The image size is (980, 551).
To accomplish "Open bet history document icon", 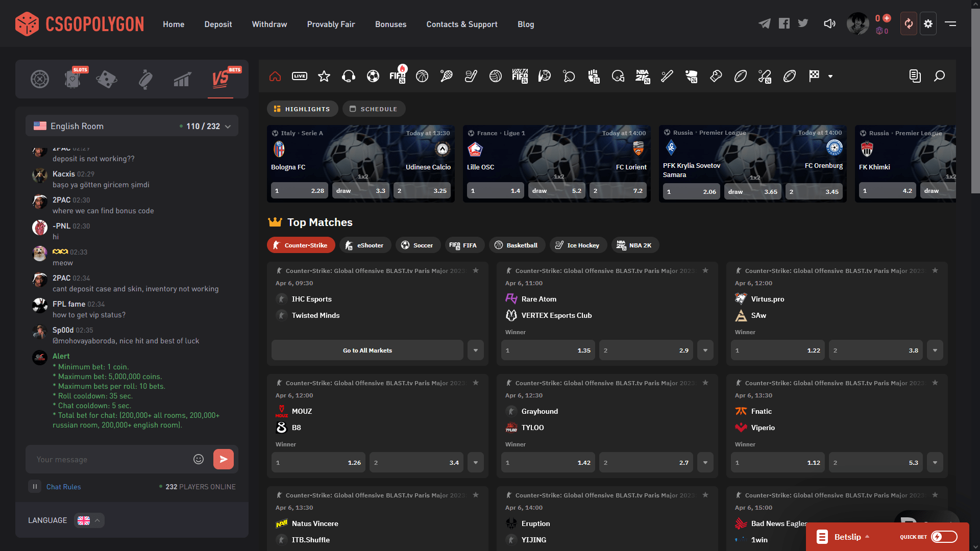I will coord(915,76).
